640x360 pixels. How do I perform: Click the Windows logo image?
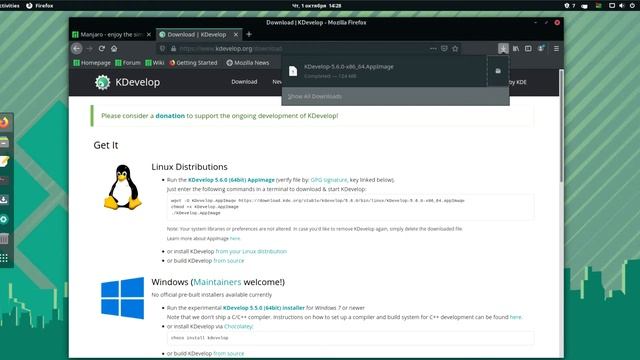(122, 298)
